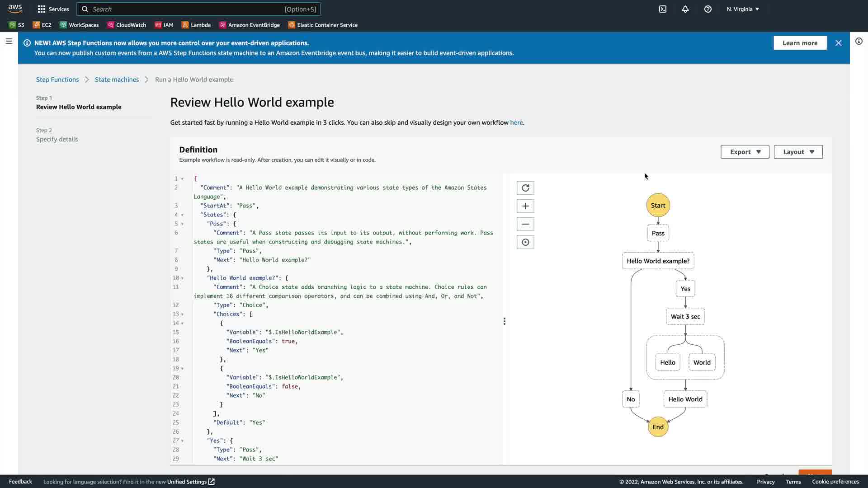Zoom out the workflow graph
868x488 pixels.
pos(525,224)
